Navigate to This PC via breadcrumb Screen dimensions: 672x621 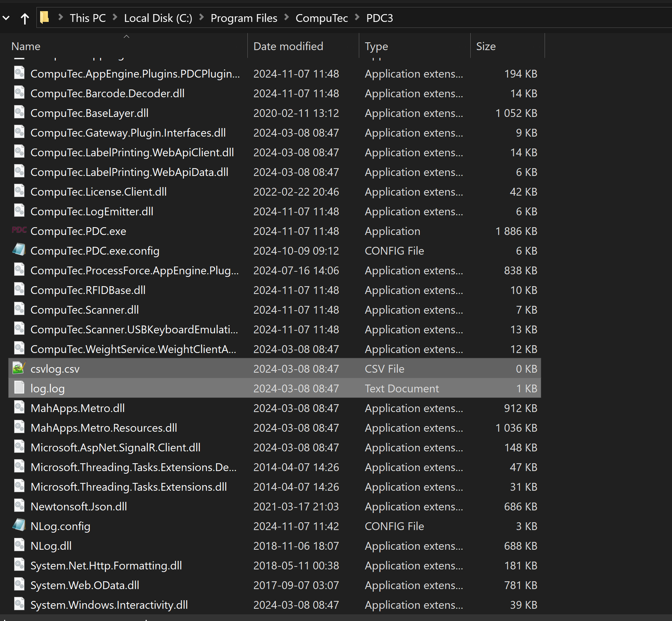pyautogui.click(x=87, y=17)
